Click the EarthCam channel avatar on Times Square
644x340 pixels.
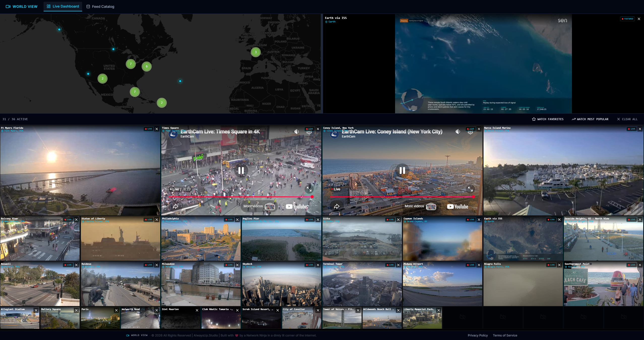tap(174, 134)
